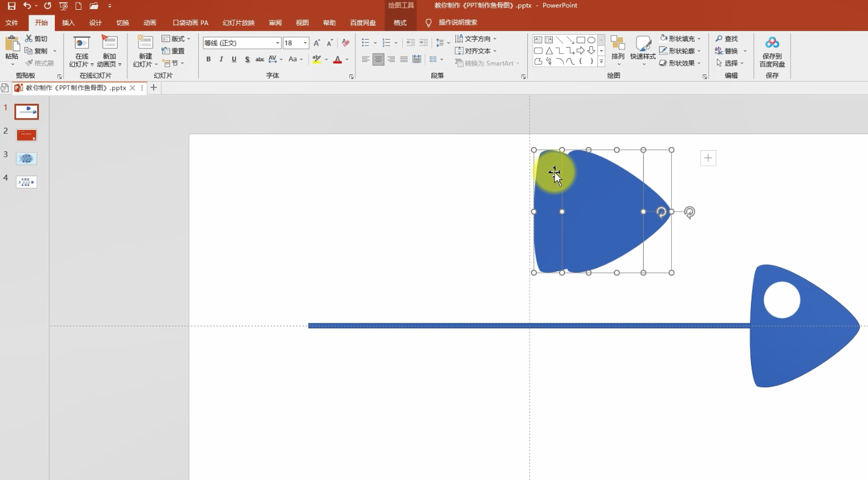Select slide 3 thumbnail
The width and height of the screenshot is (868, 480).
click(x=27, y=159)
